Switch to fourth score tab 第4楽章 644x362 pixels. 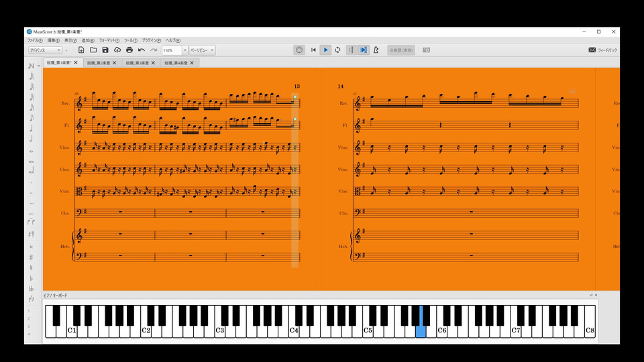coord(176,63)
